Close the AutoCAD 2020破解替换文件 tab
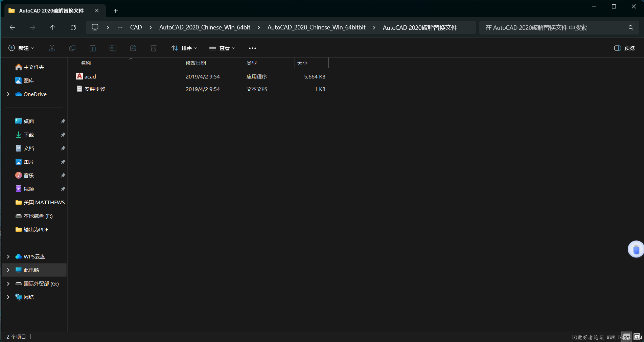Image resolution: width=644 pixels, height=342 pixels. point(97,10)
